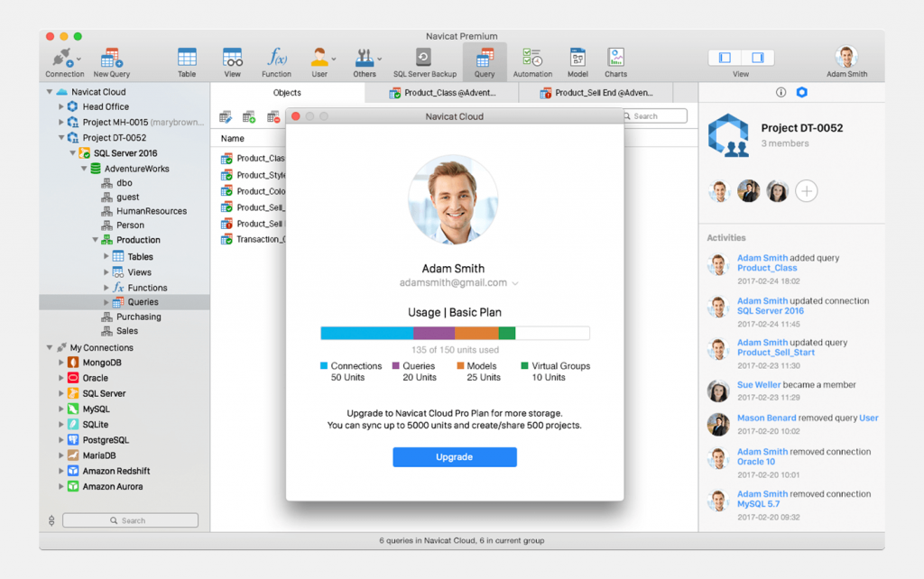Click the Models orange legend swatch
This screenshot has width=924, height=579.
460,366
